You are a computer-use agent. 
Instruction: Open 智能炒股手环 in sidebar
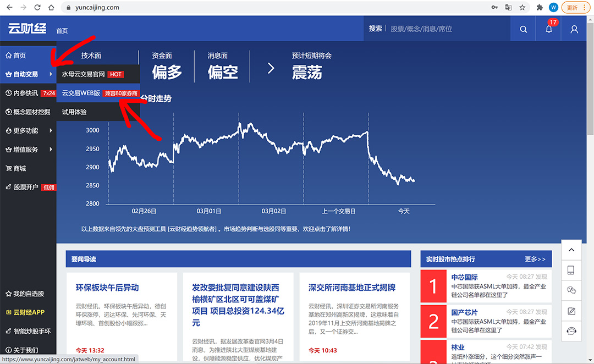tap(28, 331)
